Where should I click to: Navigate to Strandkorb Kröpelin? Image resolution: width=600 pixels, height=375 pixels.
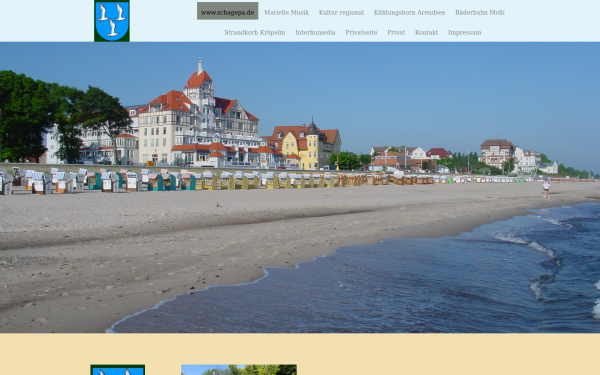(255, 33)
